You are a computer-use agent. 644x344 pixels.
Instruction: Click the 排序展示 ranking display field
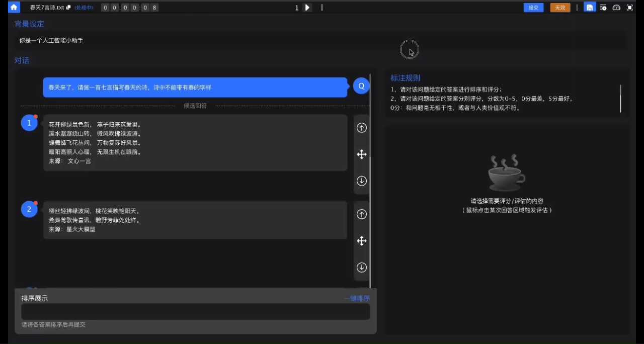pos(195,311)
